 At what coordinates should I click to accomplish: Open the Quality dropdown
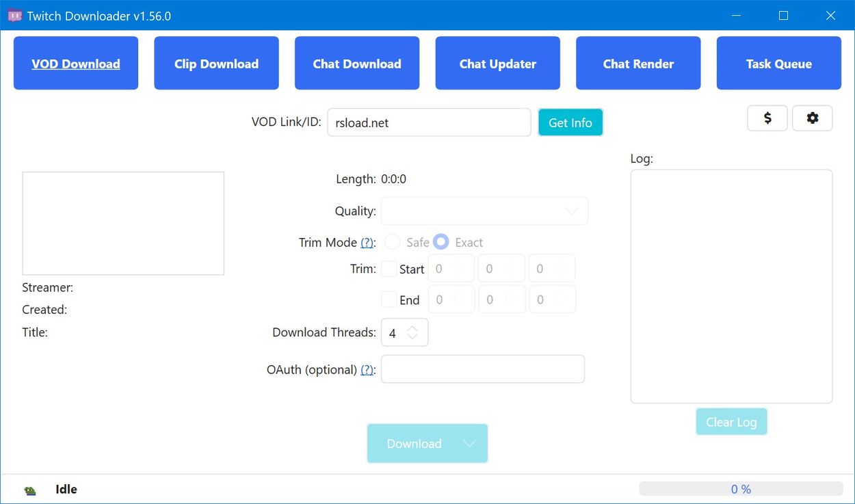click(x=484, y=211)
